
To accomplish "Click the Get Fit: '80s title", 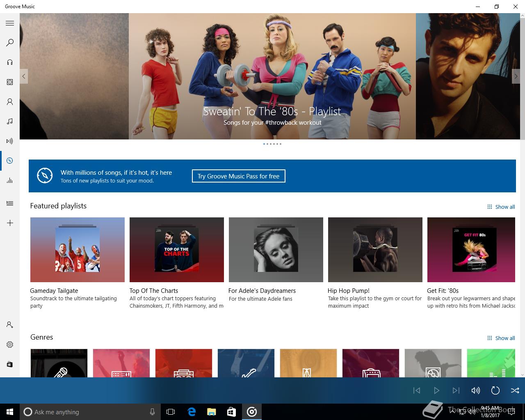I will pos(443,290).
